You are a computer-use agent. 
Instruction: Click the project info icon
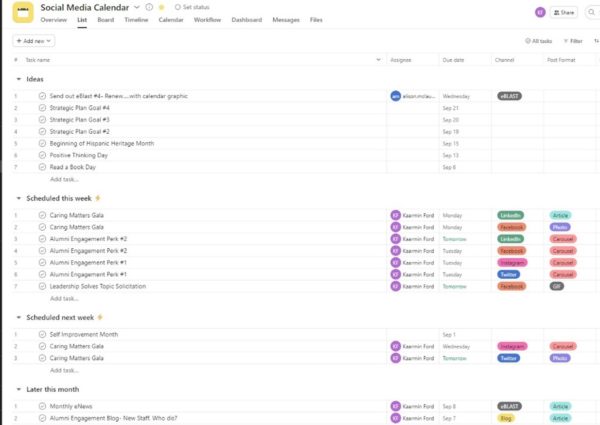148,7
